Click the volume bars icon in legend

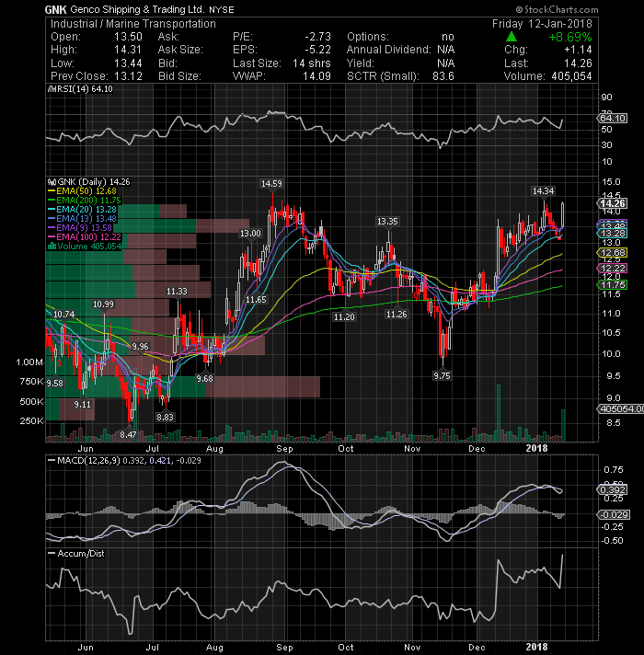[x=52, y=246]
